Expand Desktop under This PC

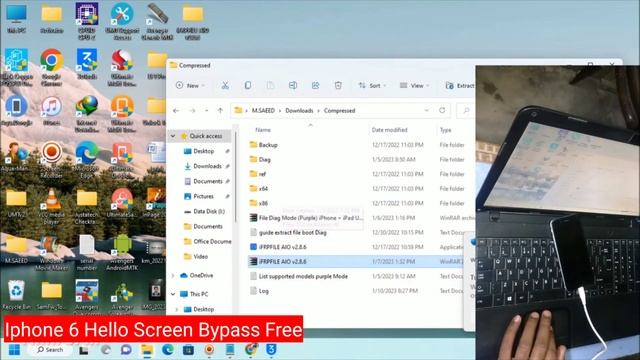(177, 309)
